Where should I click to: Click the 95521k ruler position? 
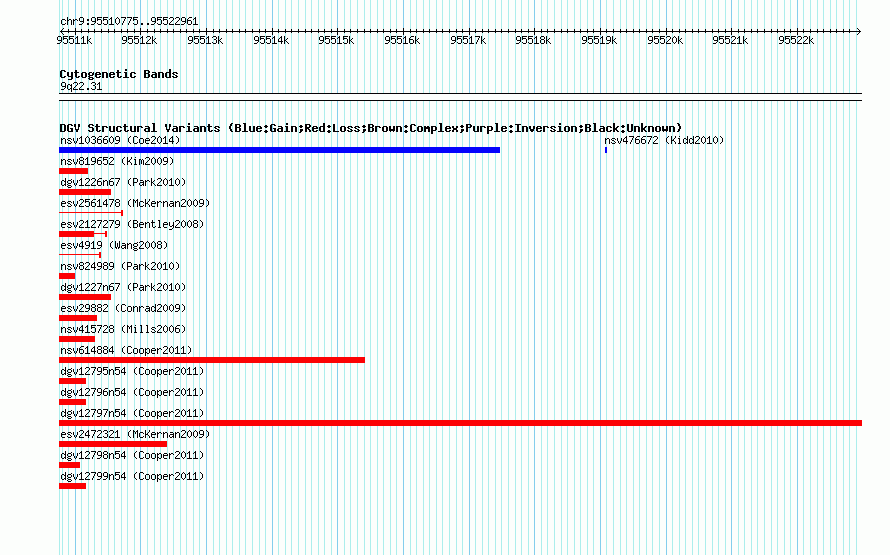click(730, 40)
